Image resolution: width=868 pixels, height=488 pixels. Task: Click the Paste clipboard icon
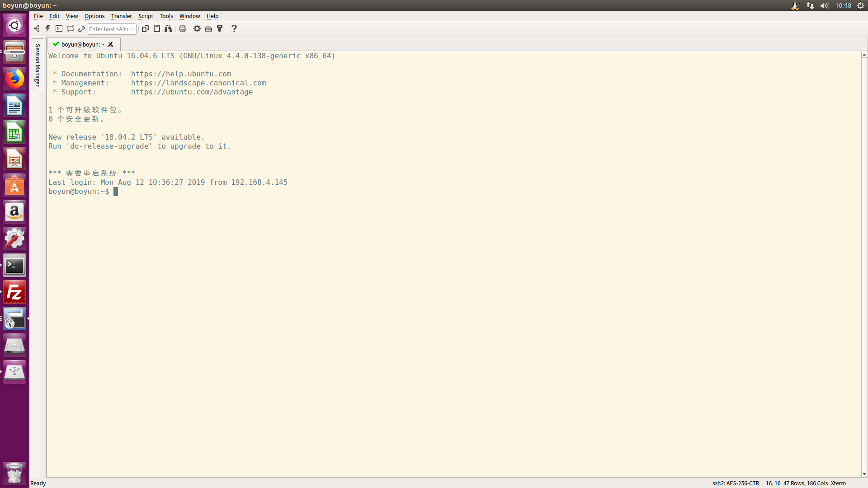pyautogui.click(x=157, y=28)
